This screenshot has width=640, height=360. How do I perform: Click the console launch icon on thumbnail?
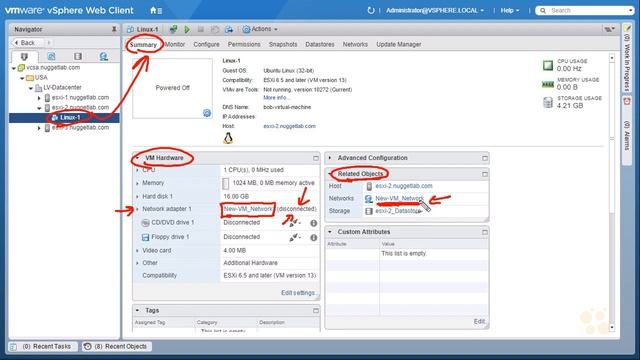coord(207,113)
